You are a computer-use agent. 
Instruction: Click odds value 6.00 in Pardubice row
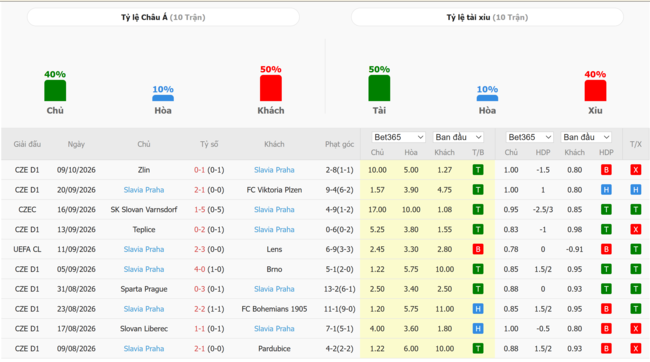click(x=411, y=348)
